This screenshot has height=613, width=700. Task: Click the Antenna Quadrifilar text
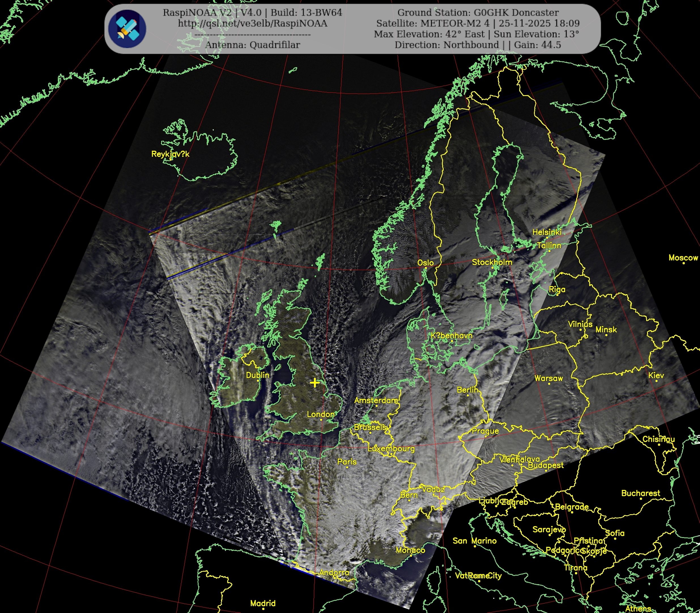point(252,45)
